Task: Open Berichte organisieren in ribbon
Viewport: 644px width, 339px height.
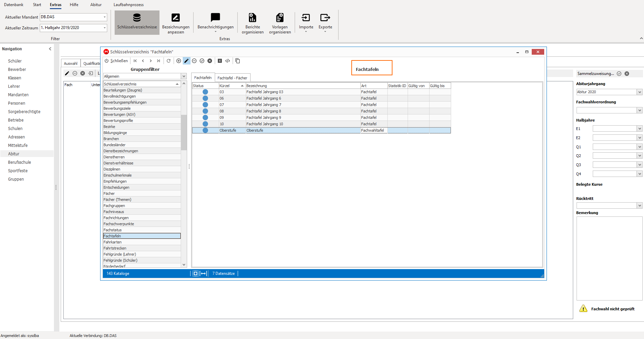Action: click(x=253, y=23)
